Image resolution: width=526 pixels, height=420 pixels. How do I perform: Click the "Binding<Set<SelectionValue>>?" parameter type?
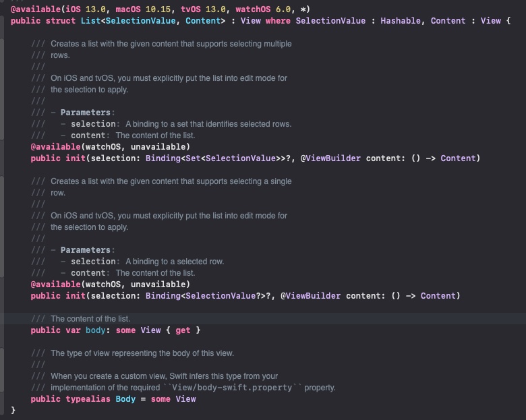coord(218,158)
